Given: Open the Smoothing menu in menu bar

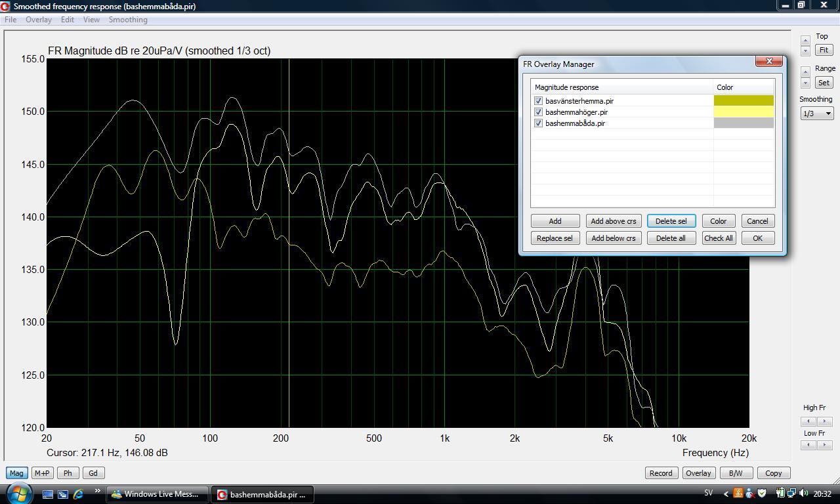Looking at the screenshot, I should click(128, 20).
